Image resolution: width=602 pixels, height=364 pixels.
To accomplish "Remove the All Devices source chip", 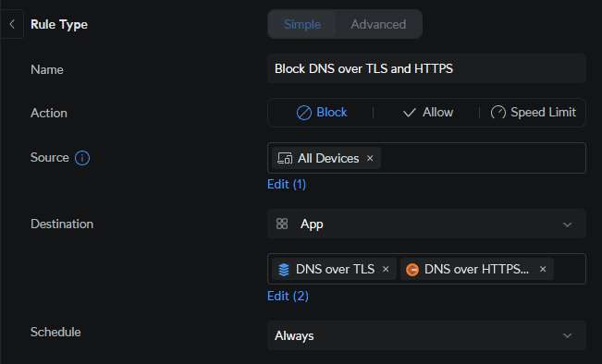I will point(370,158).
